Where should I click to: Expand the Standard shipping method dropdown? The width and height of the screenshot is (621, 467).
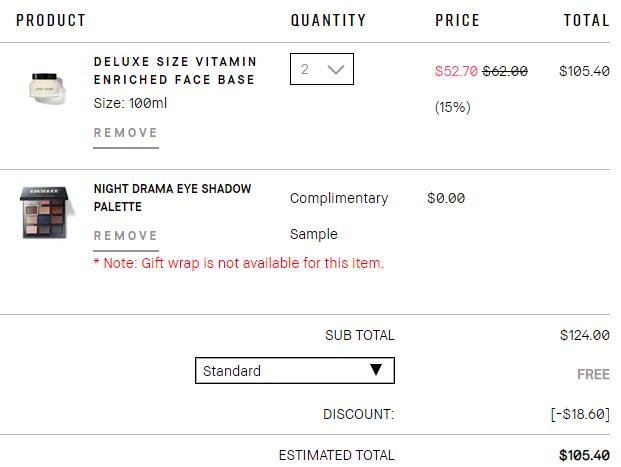point(294,371)
